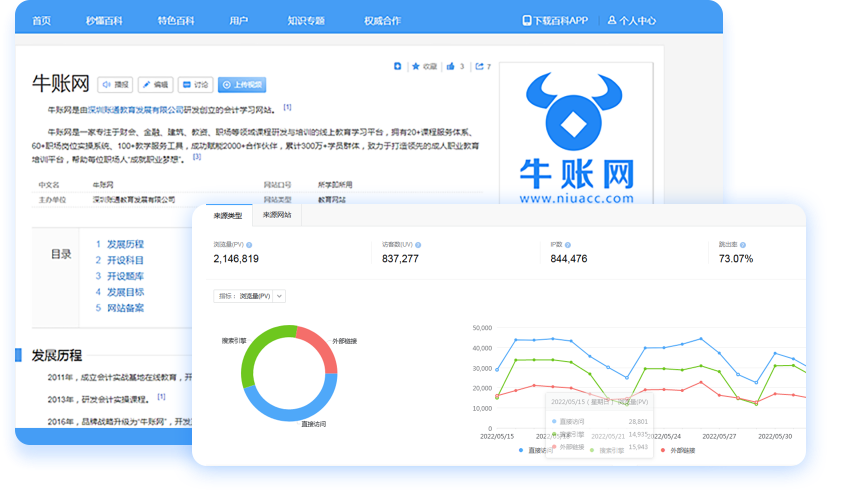Viewport: 852px width, 496px height.
Task: Open the 知识专题 nav item
Action: [x=306, y=21]
